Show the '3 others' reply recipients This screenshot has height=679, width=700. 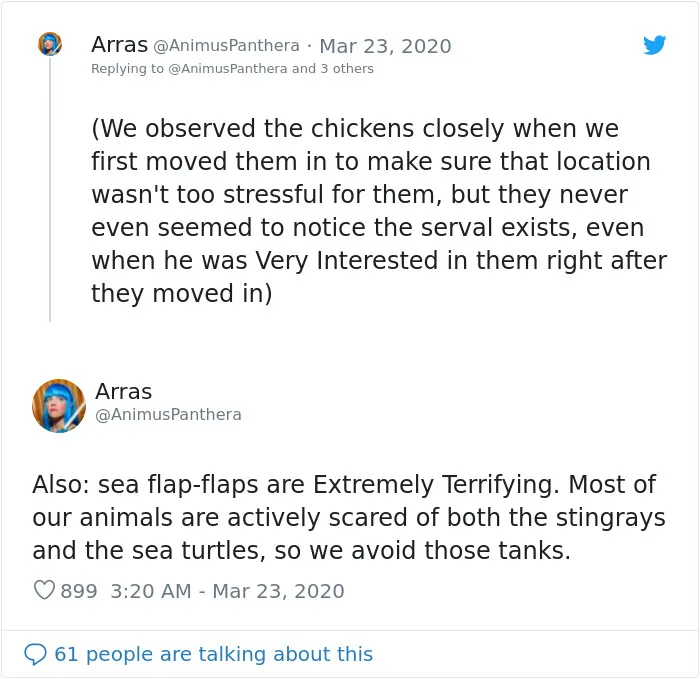tap(347, 69)
